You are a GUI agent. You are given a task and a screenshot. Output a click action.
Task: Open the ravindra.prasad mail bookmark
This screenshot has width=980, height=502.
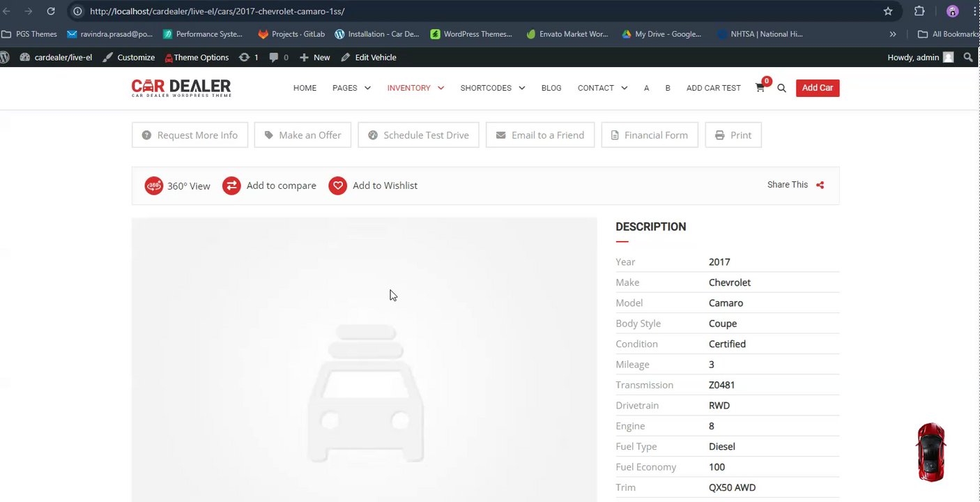tap(110, 33)
